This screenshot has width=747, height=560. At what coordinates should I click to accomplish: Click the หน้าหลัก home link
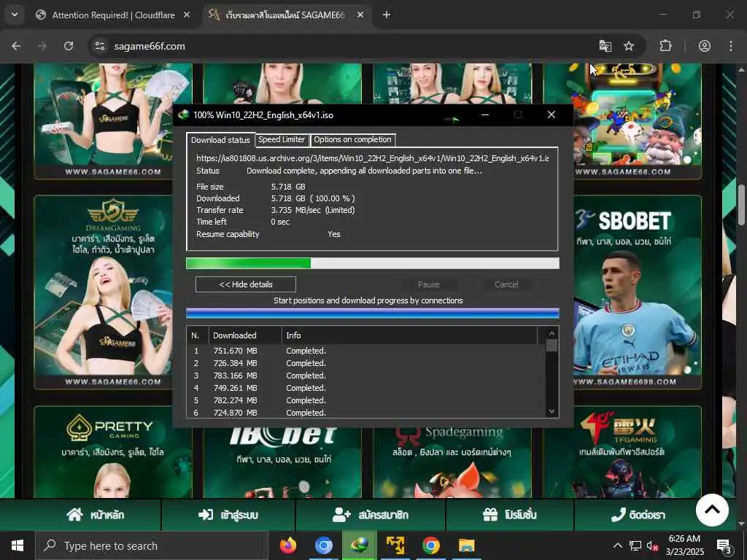(x=95, y=515)
